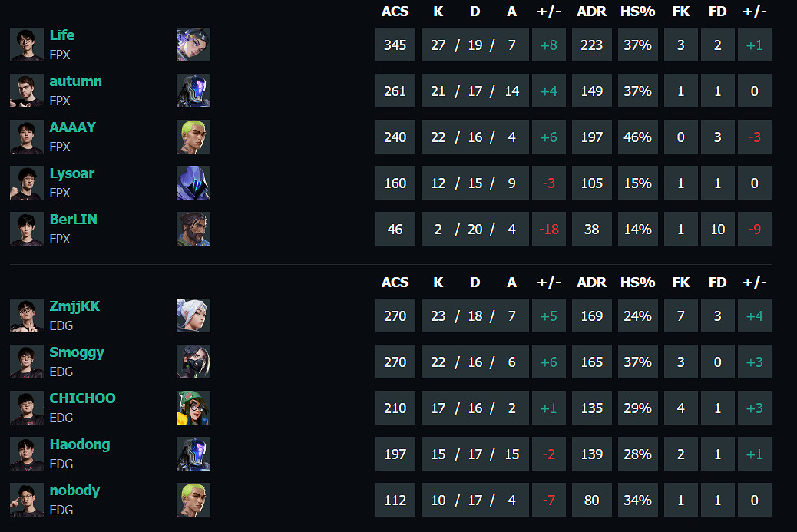
Task: Click CHICHOO's Killjoy agent icon
Action: [193, 408]
